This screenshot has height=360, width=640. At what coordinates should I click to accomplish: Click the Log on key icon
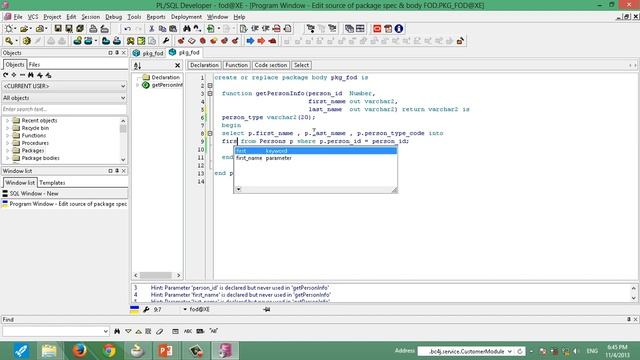[9, 41]
